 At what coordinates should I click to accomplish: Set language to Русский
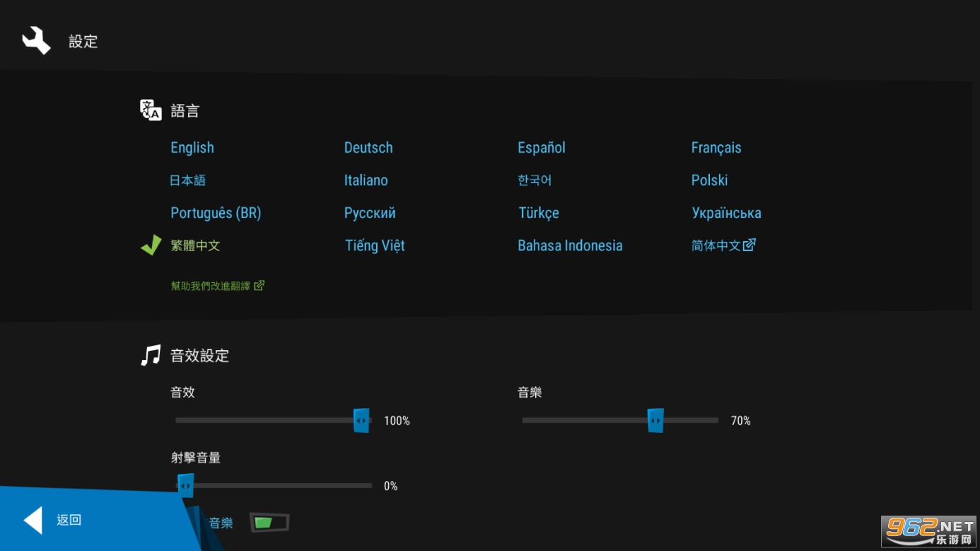tap(370, 213)
